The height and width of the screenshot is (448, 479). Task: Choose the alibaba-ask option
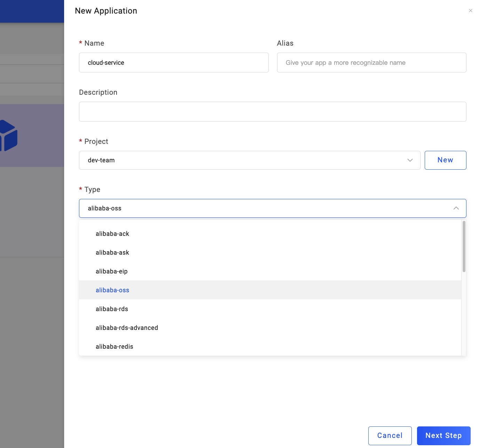pos(112,253)
